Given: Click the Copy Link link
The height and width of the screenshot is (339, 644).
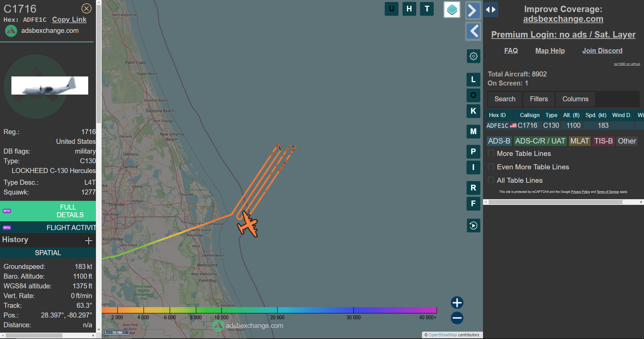Looking at the screenshot, I should coord(69,19).
